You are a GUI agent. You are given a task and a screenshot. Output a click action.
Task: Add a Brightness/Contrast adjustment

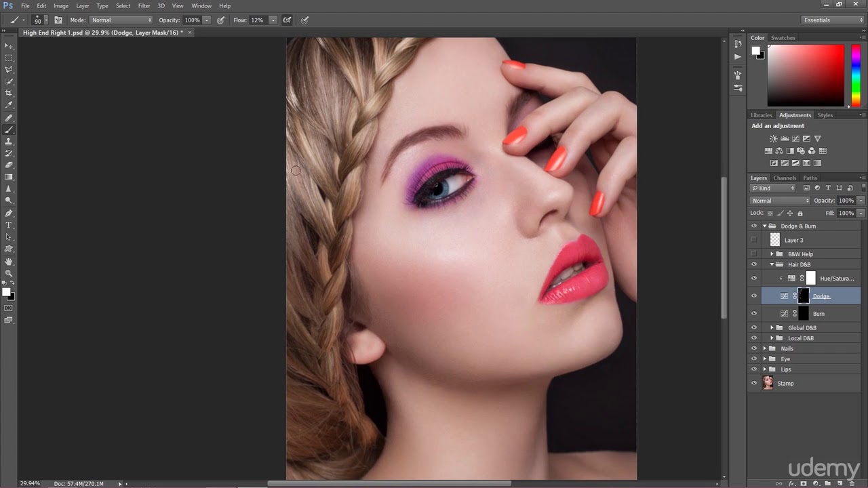773,138
